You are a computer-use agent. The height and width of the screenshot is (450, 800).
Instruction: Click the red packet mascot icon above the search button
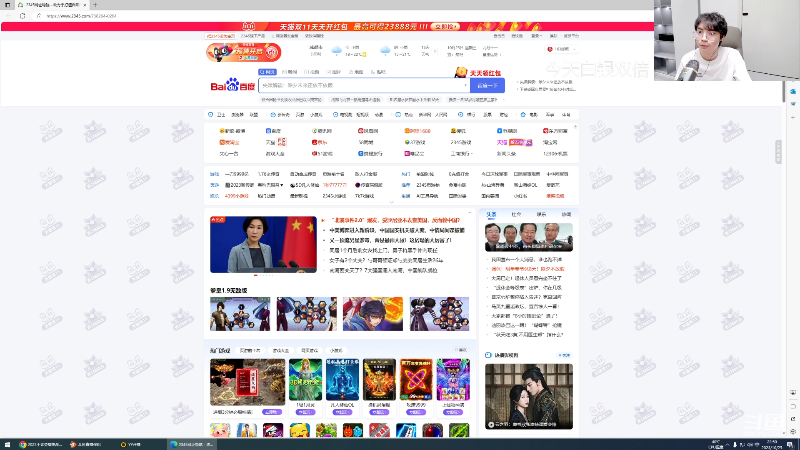click(461, 72)
